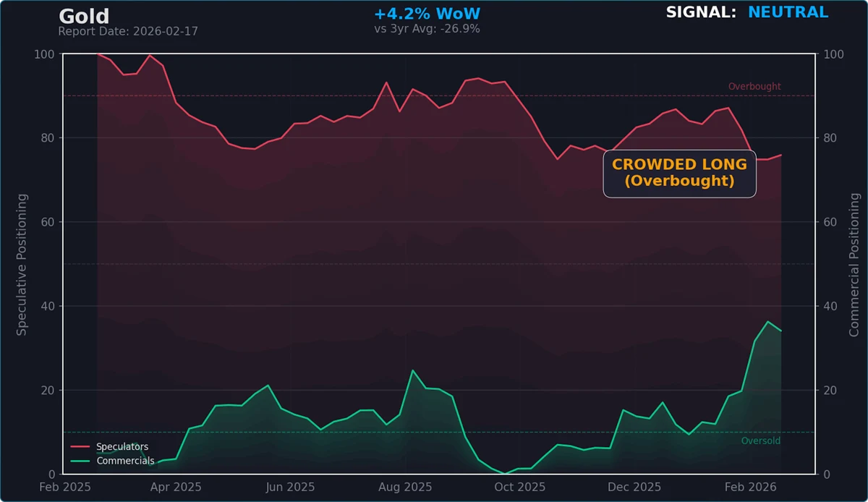Click the CROWDED LONG annotation badge
The width and height of the screenshot is (868, 502).
679,173
